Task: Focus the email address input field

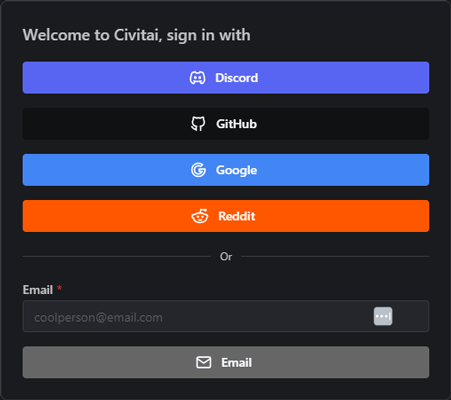Action: tap(226, 316)
